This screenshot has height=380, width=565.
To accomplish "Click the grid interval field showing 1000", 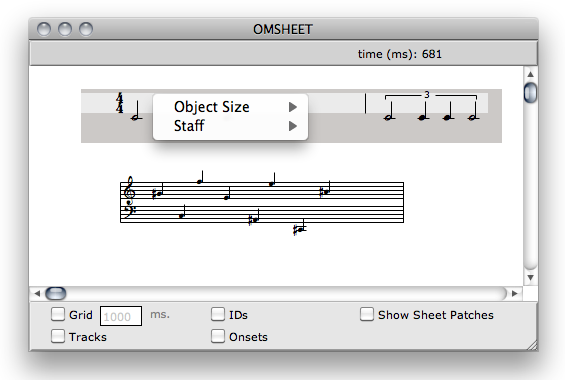I will pyautogui.click(x=121, y=316).
